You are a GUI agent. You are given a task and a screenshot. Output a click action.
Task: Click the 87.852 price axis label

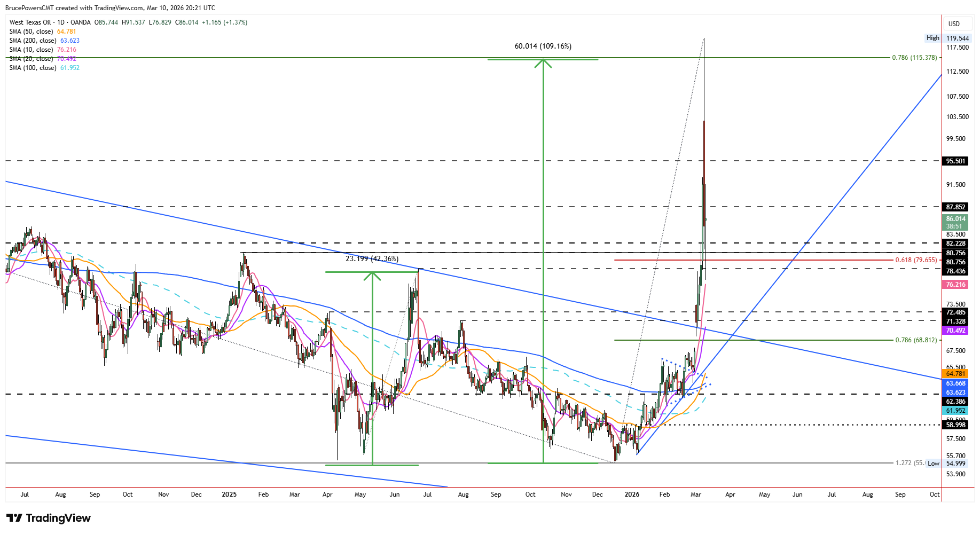[x=955, y=207]
